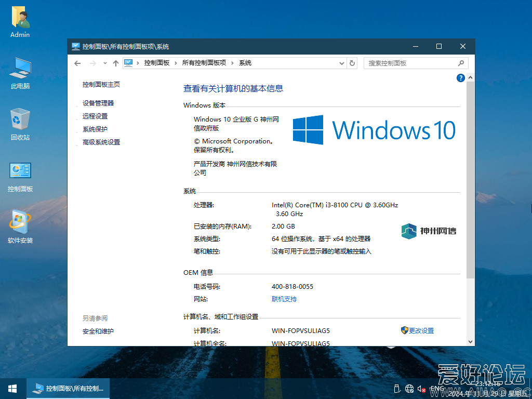Image resolution: width=532 pixels, height=399 pixels.
Task: Click the refresh button in the address bar
Action: point(352,63)
